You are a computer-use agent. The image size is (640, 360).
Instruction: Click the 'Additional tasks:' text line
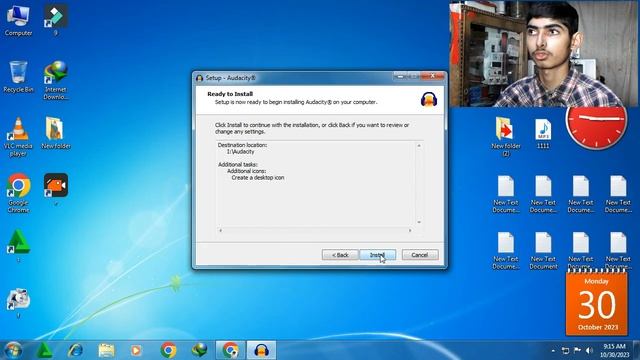click(238, 164)
